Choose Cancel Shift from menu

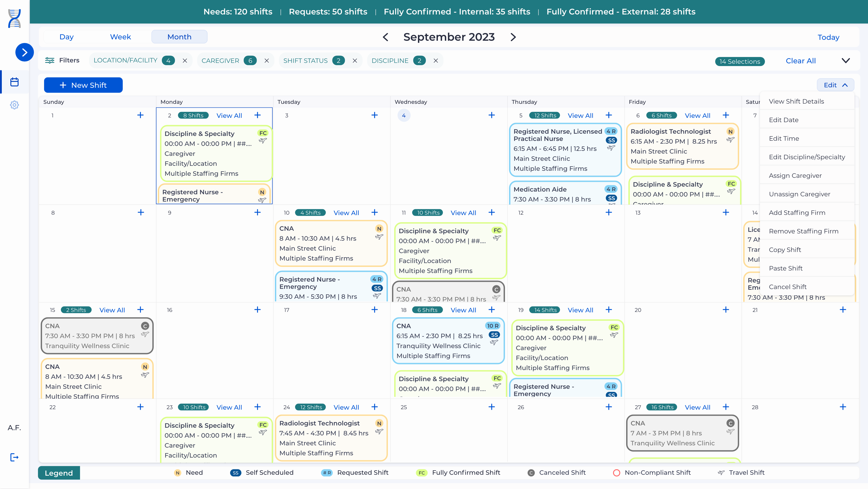tap(807, 287)
